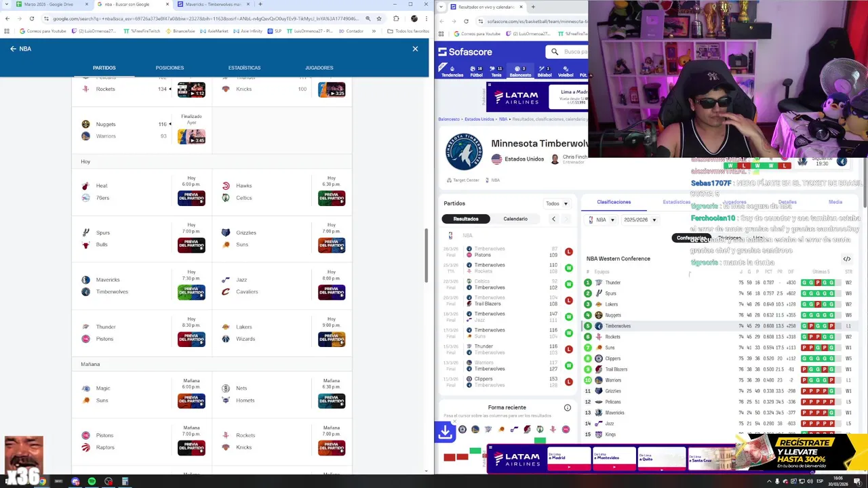Follow the Baloncesto breadcrumb link
The width and height of the screenshot is (868, 488).
(449, 119)
